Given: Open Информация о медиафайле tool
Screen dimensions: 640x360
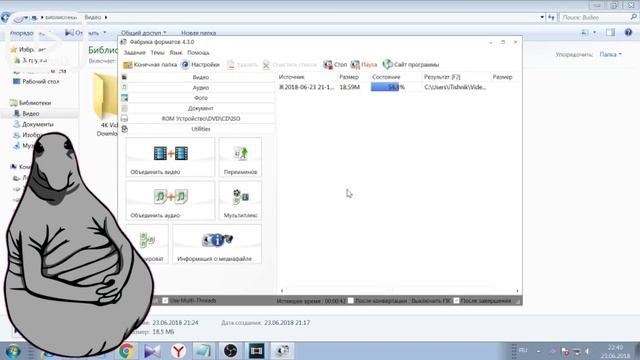Looking at the screenshot, I should click(217, 244).
